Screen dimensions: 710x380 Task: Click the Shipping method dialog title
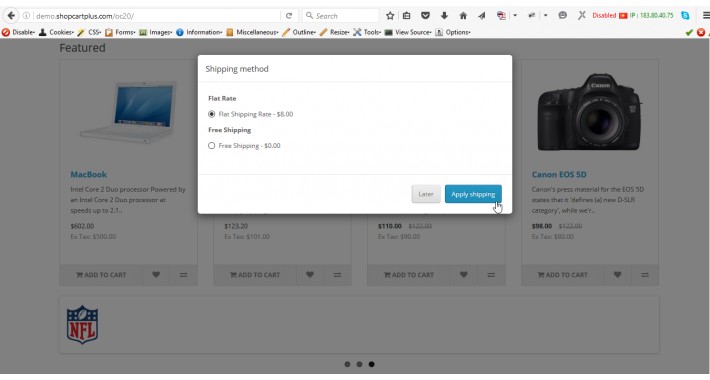[237, 69]
